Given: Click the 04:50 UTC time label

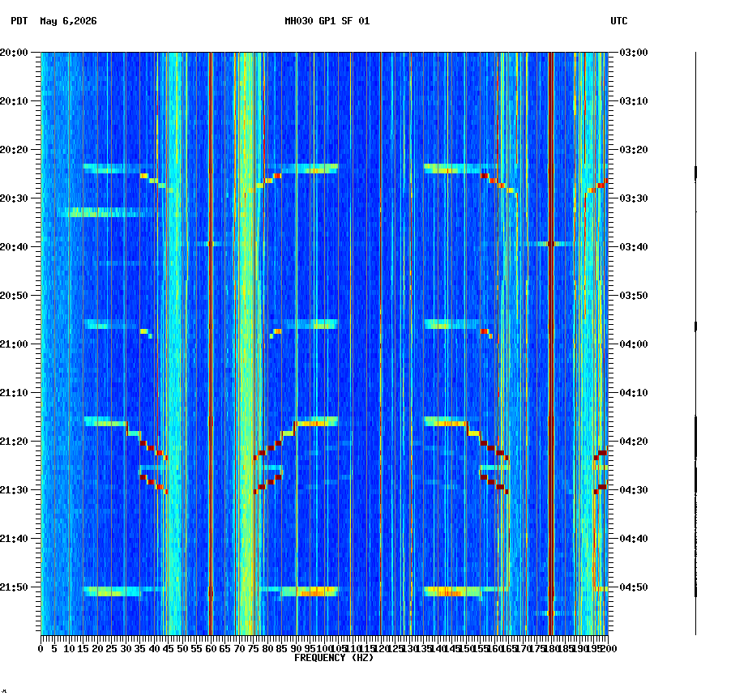Looking at the screenshot, I should [x=634, y=587].
